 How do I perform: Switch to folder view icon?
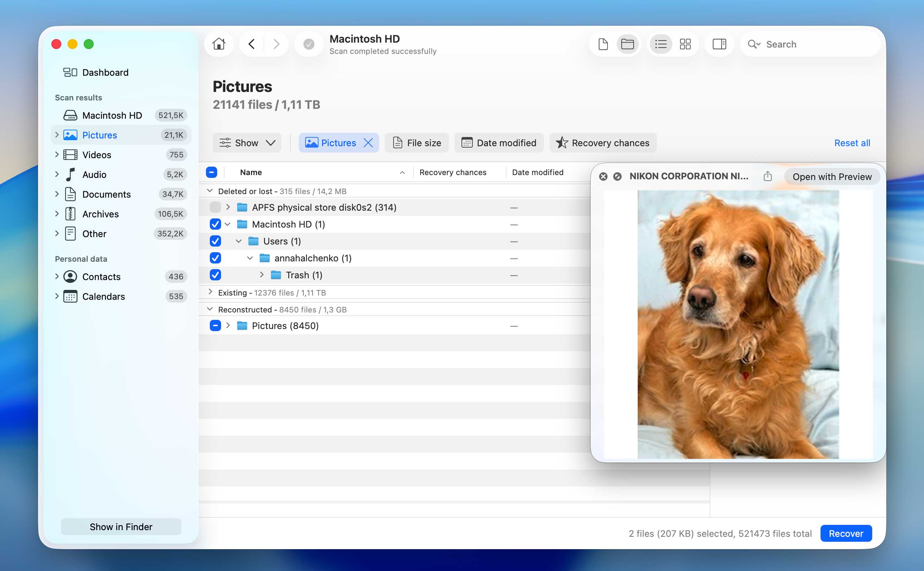tap(628, 44)
